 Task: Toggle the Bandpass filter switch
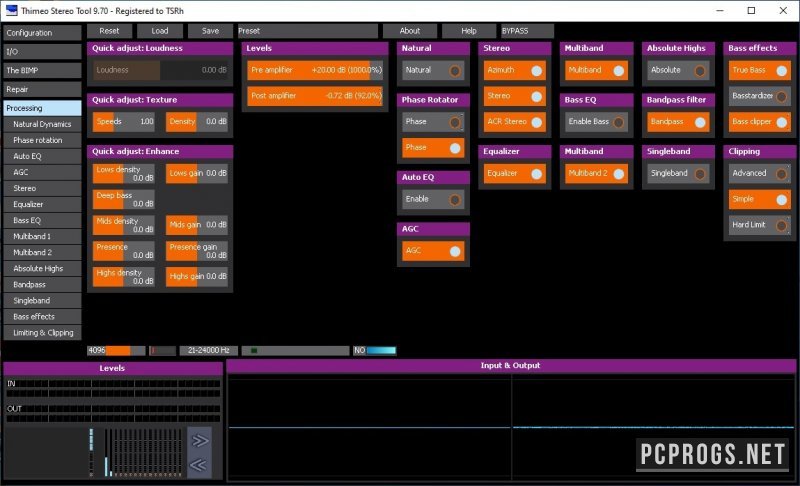tap(678, 122)
